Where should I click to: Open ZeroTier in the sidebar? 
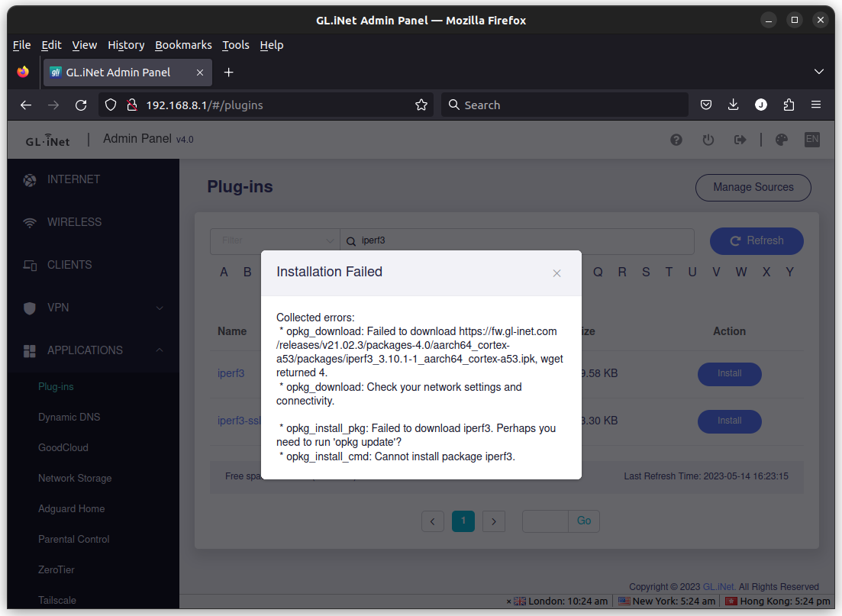click(56, 569)
